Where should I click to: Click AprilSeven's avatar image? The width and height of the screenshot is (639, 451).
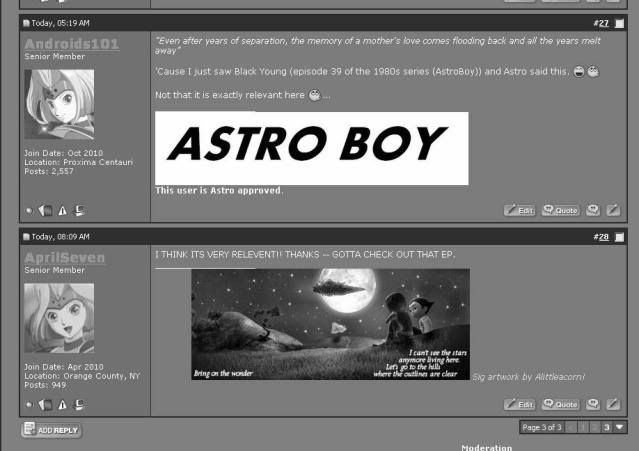click(59, 318)
